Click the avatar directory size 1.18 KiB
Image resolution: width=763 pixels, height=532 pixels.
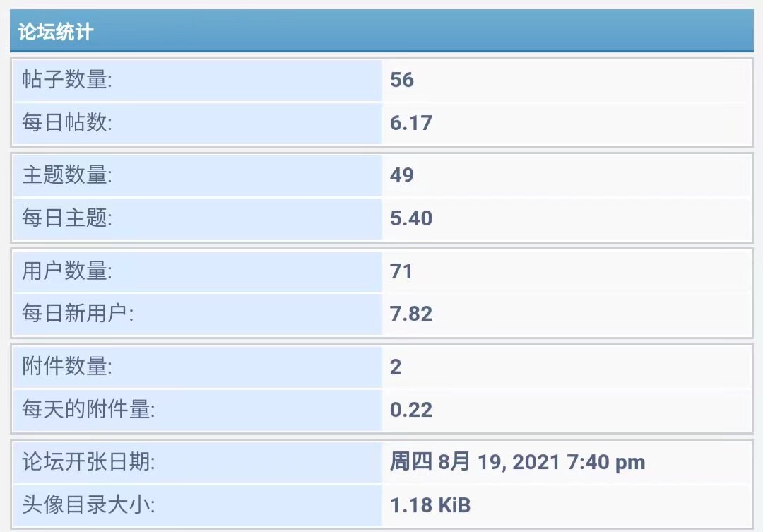430,505
